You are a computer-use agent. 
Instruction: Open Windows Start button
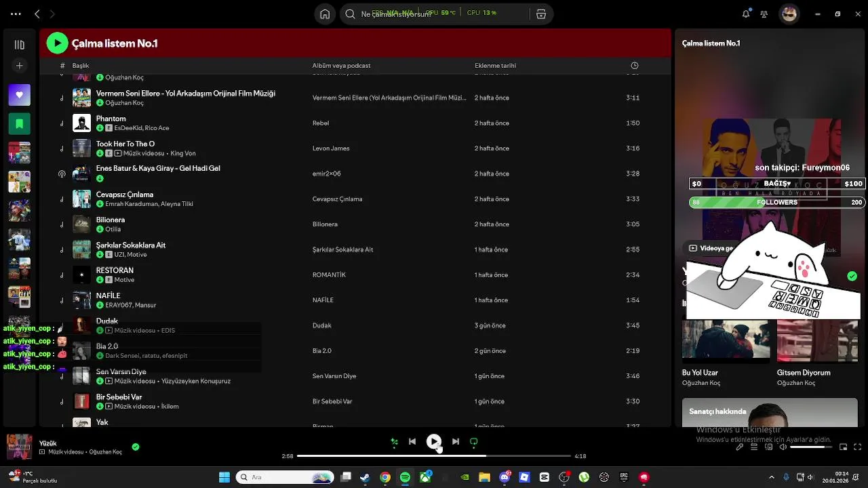click(x=224, y=477)
